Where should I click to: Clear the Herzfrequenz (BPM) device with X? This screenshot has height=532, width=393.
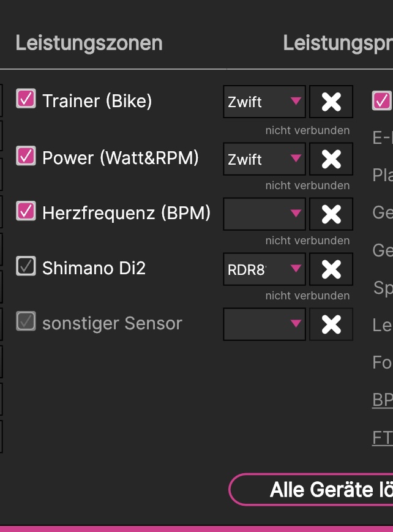click(331, 214)
